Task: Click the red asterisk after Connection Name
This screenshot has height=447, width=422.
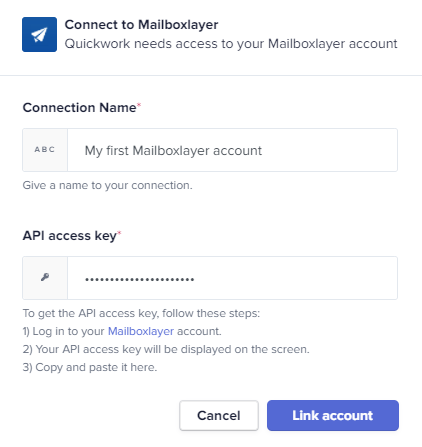Action: point(139,105)
